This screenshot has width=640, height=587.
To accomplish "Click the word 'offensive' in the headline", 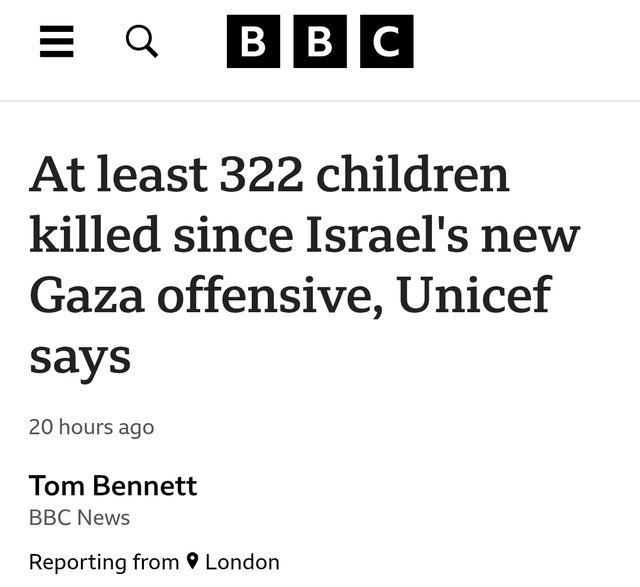I will (x=270, y=296).
